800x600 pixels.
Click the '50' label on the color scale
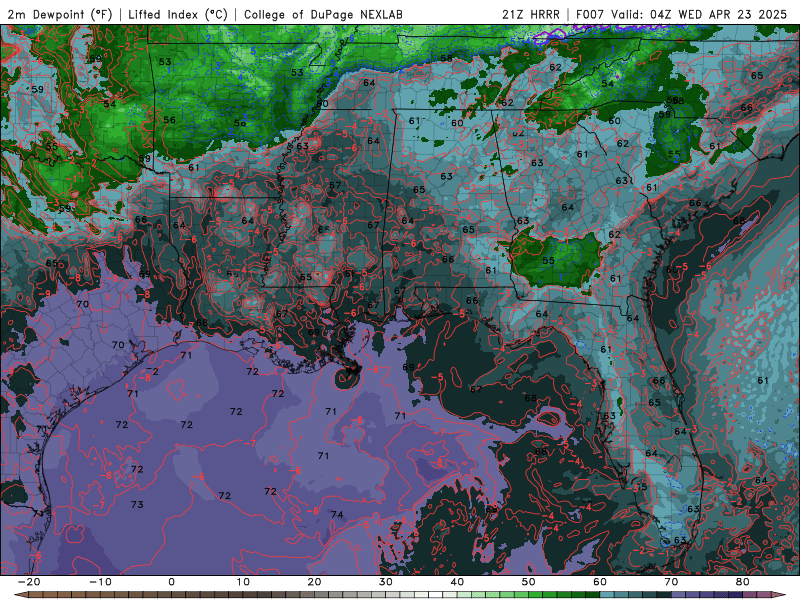tap(529, 582)
